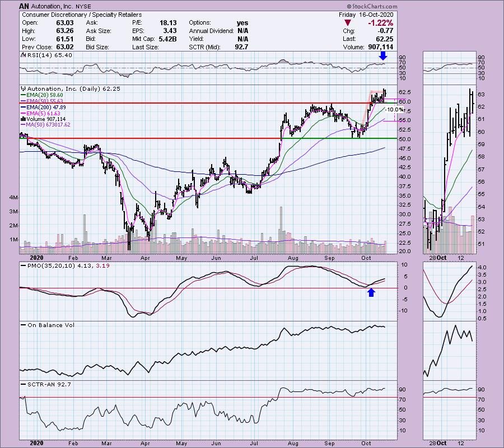Click '28' under the zoomed price thumbnail

[433, 258]
